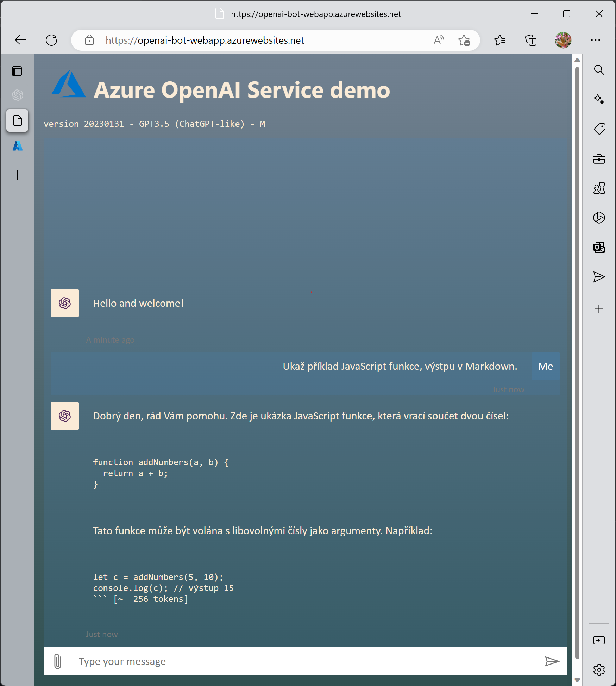Hide the sidebar with collapse icon

599,640
